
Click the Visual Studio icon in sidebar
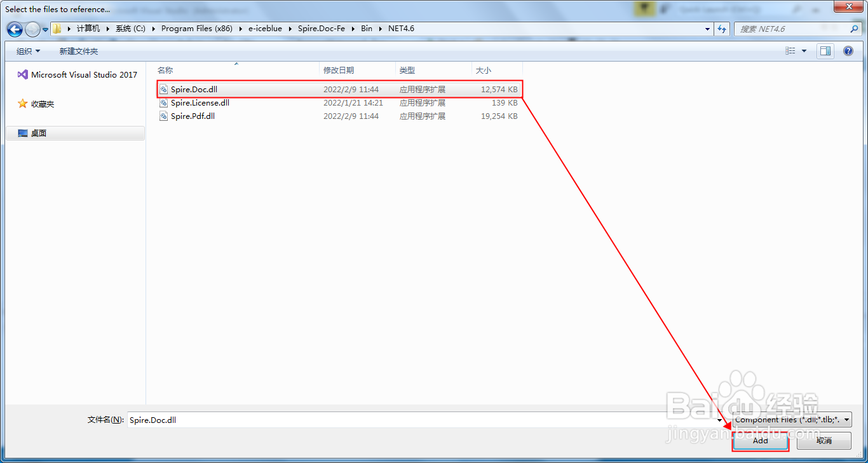22,74
